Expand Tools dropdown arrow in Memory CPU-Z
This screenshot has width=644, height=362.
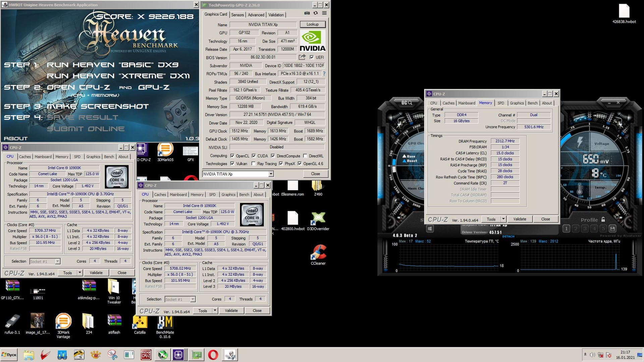click(503, 219)
